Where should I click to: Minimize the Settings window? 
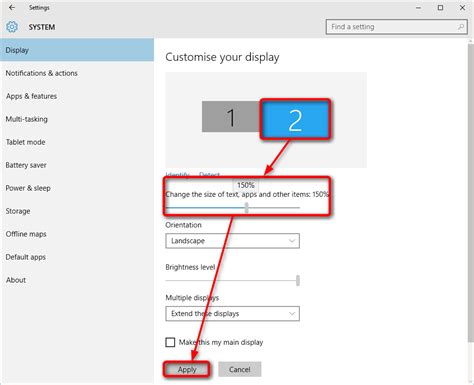(x=419, y=7)
